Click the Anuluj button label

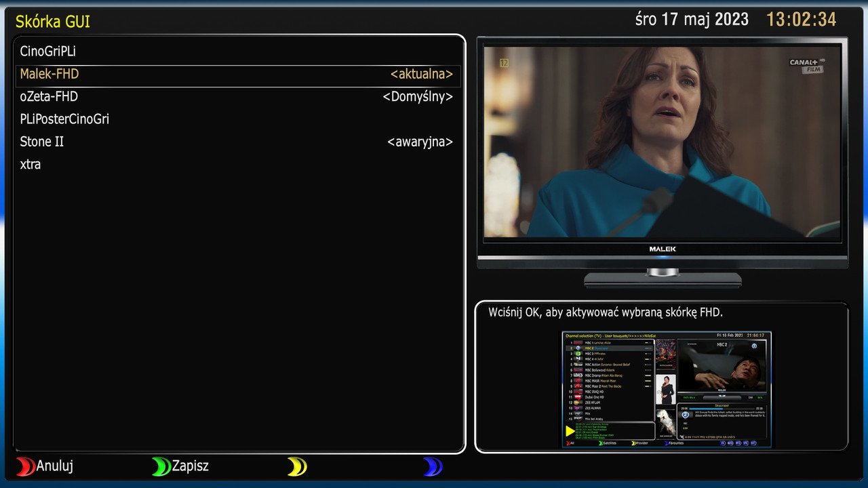click(x=55, y=466)
